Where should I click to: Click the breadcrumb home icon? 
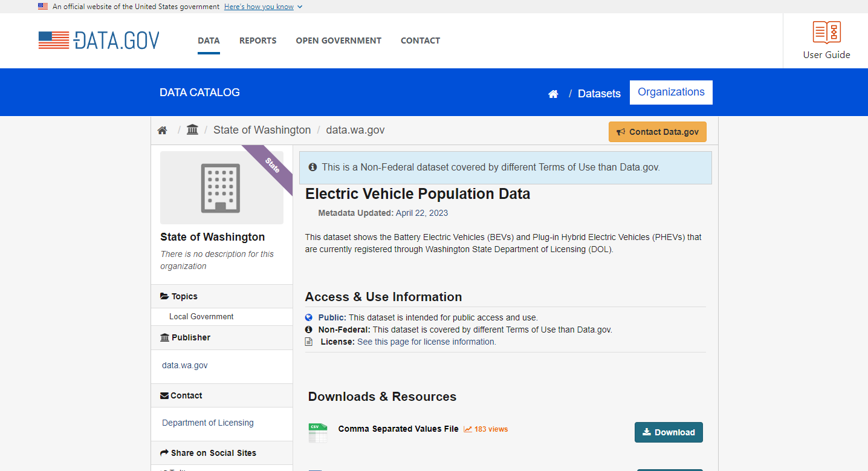coord(162,130)
